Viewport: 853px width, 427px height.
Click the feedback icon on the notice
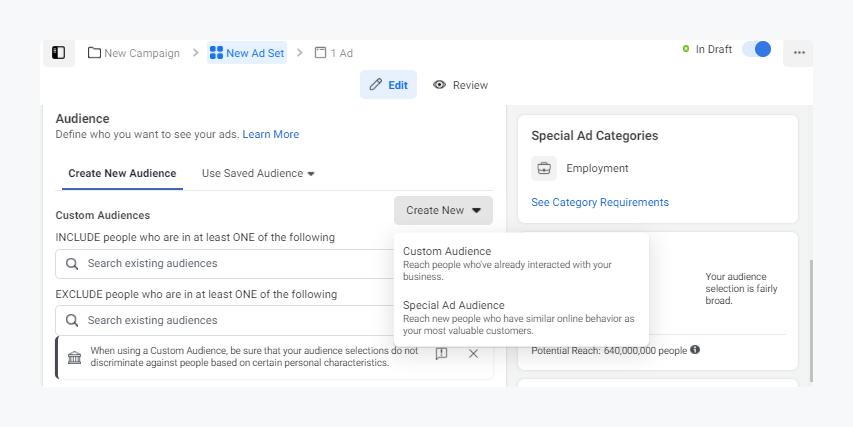coord(441,354)
